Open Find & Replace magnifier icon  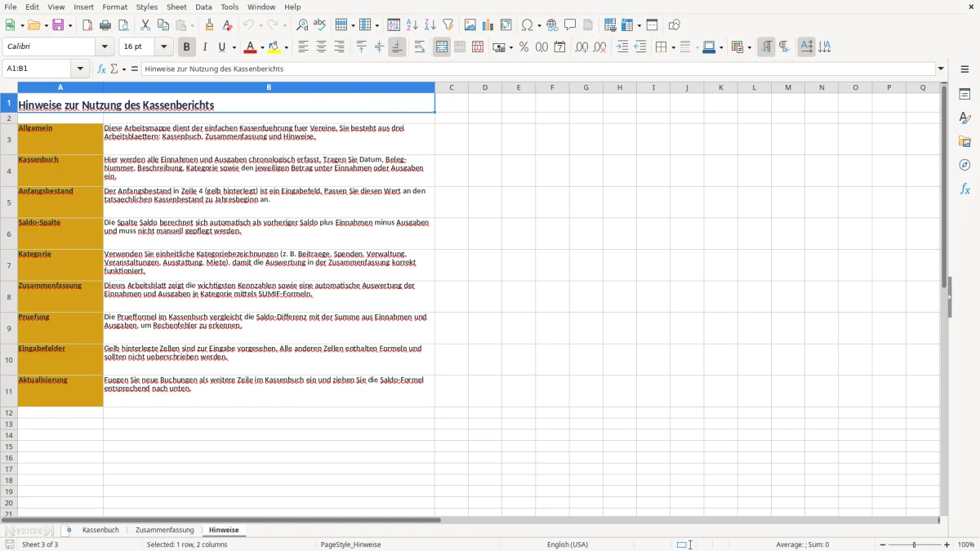tap(302, 25)
